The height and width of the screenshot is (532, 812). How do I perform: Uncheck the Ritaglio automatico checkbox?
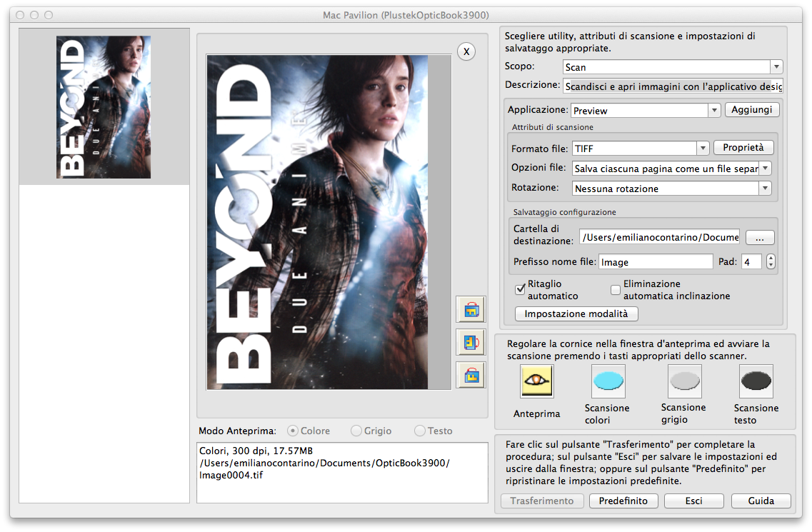(520, 289)
